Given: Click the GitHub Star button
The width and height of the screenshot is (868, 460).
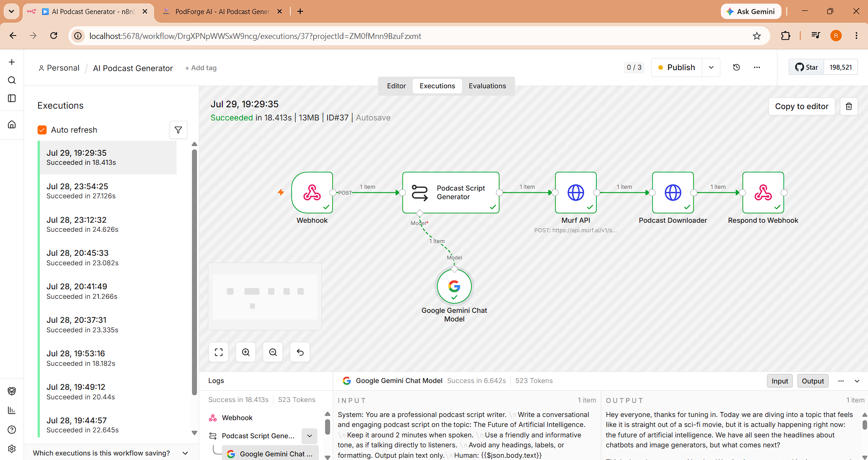Looking at the screenshot, I should coord(806,67).
